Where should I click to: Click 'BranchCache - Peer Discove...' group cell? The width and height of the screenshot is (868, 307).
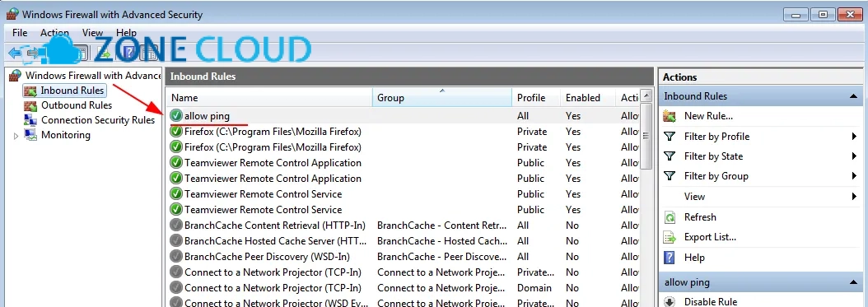[441, 257]
